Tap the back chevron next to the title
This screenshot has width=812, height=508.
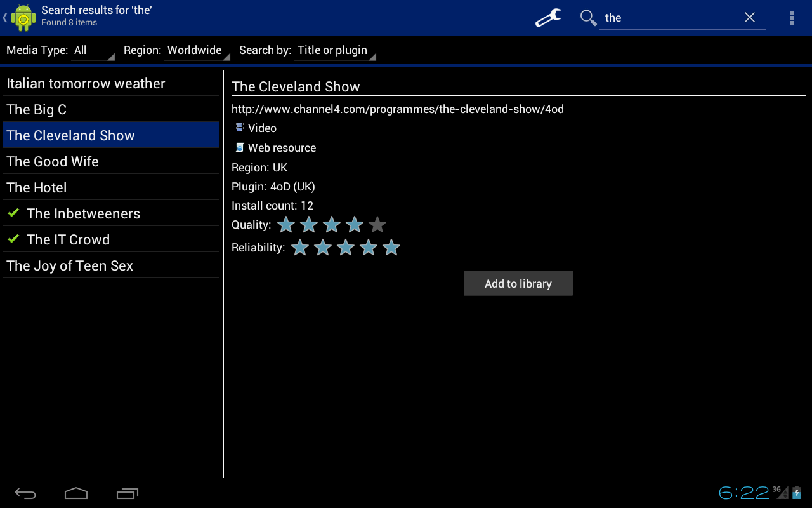4,17
